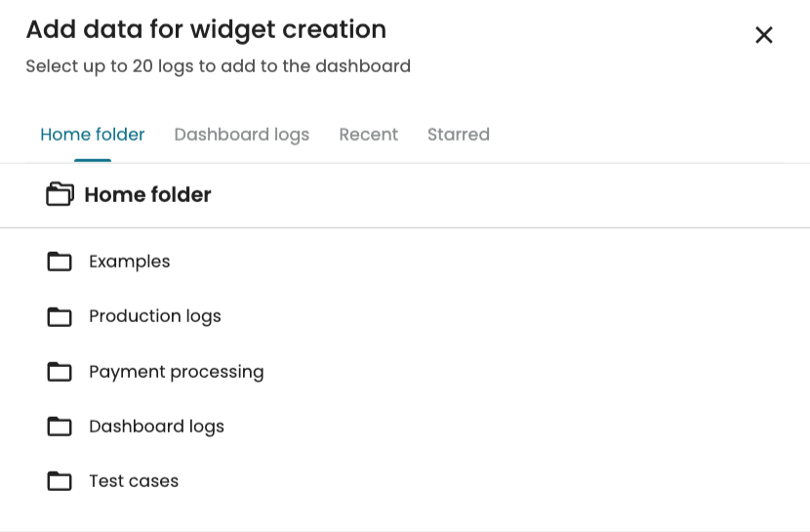Viewport: 810px width, 532px height.
Task: Click the bold Home folder heading
Action: pyautogui.click(x=147, y=195)
